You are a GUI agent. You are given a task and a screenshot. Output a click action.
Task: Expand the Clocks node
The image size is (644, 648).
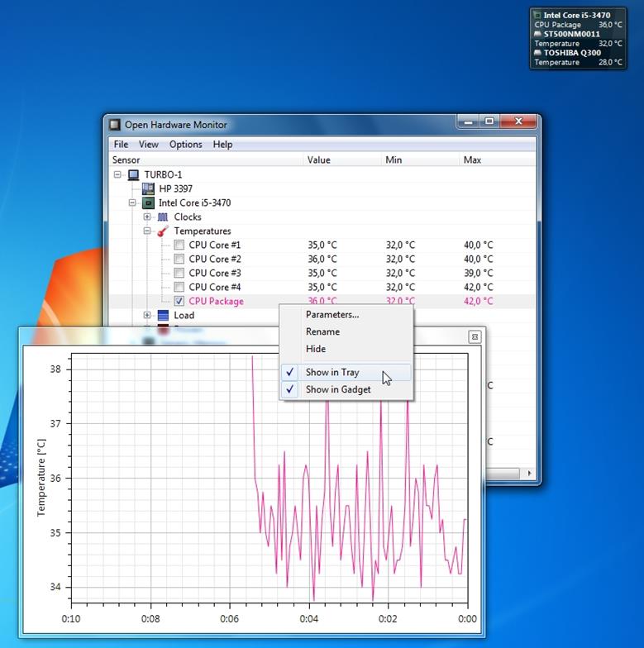[147, 217]
